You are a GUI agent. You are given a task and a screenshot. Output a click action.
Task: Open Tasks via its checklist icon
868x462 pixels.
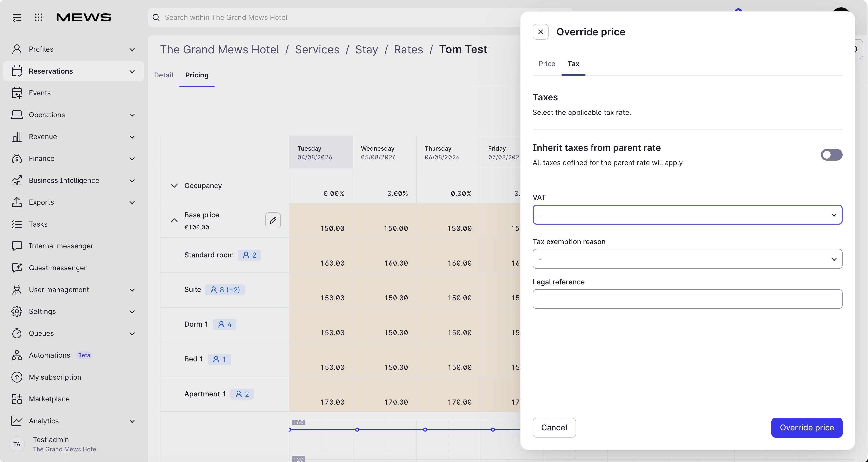[17, 224]
